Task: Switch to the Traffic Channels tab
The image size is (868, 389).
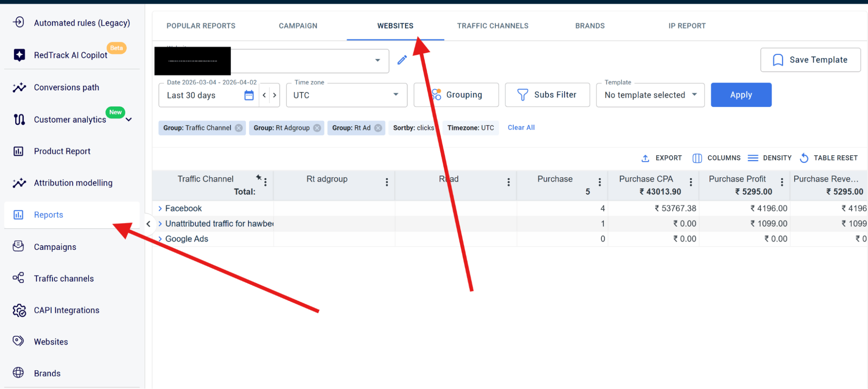Action: [x=493, y=26]
